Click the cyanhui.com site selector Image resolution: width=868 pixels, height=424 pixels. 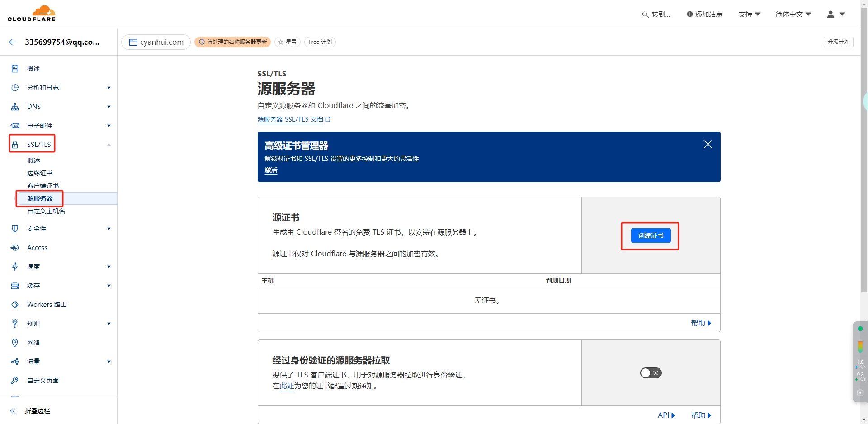[x=156, y=42]
